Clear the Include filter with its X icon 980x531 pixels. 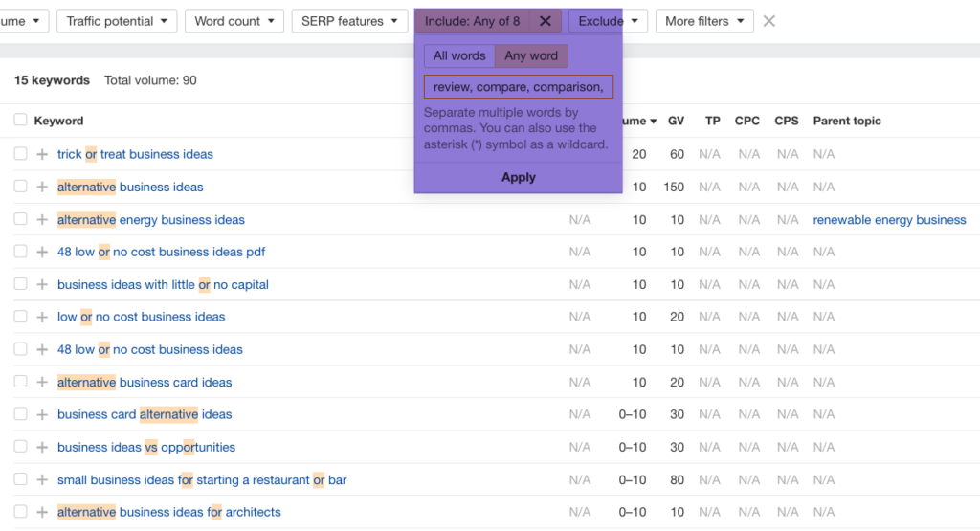545,21
